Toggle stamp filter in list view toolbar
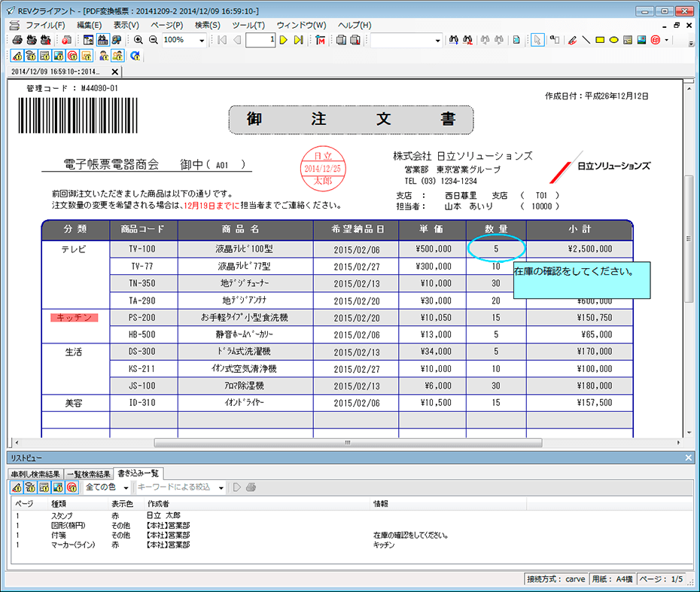 [72, 487]
